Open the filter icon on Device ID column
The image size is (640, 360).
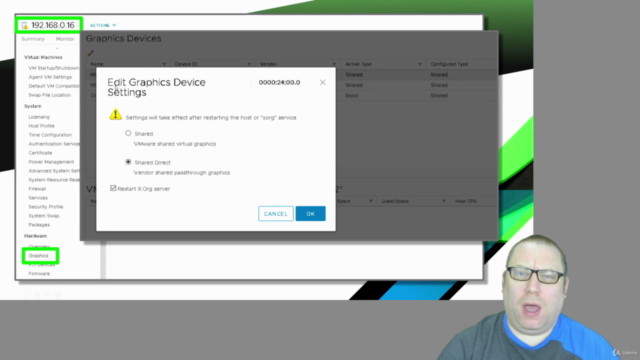click(x=249, y=64)
